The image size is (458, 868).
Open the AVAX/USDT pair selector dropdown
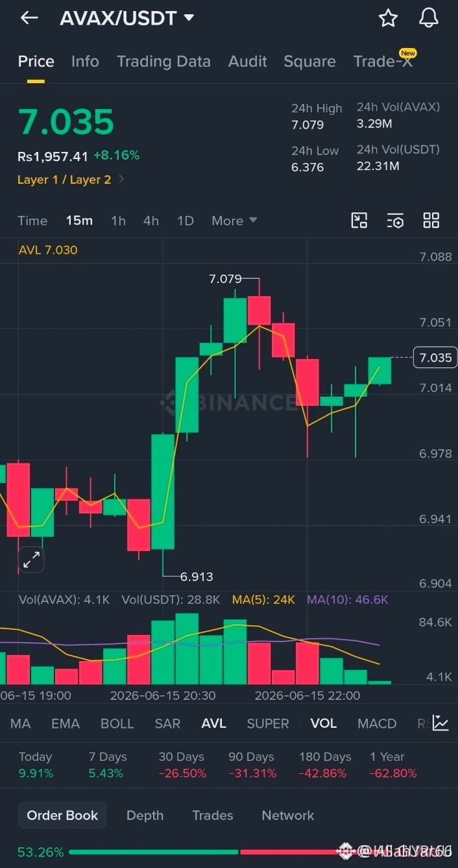point(127,18)
